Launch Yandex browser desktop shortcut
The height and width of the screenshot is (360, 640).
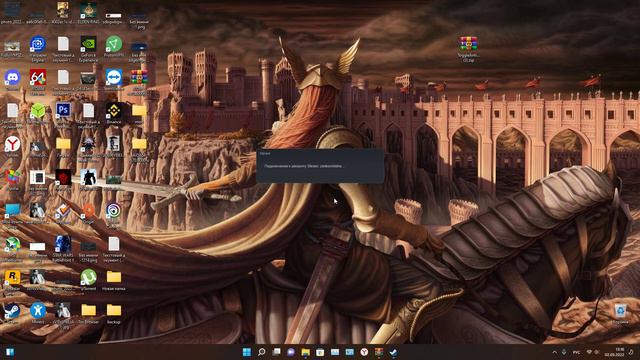(12, 145)
